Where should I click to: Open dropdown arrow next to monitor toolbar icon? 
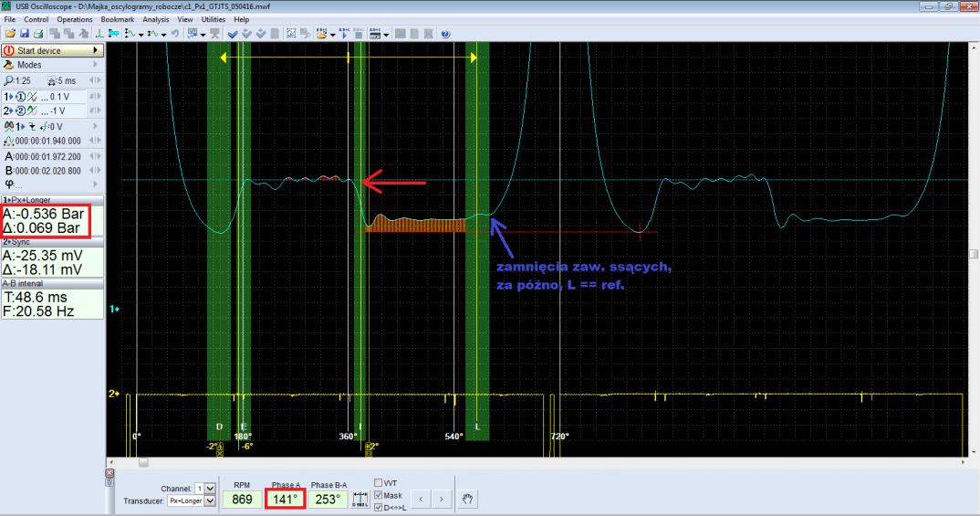tap(203, 35)
